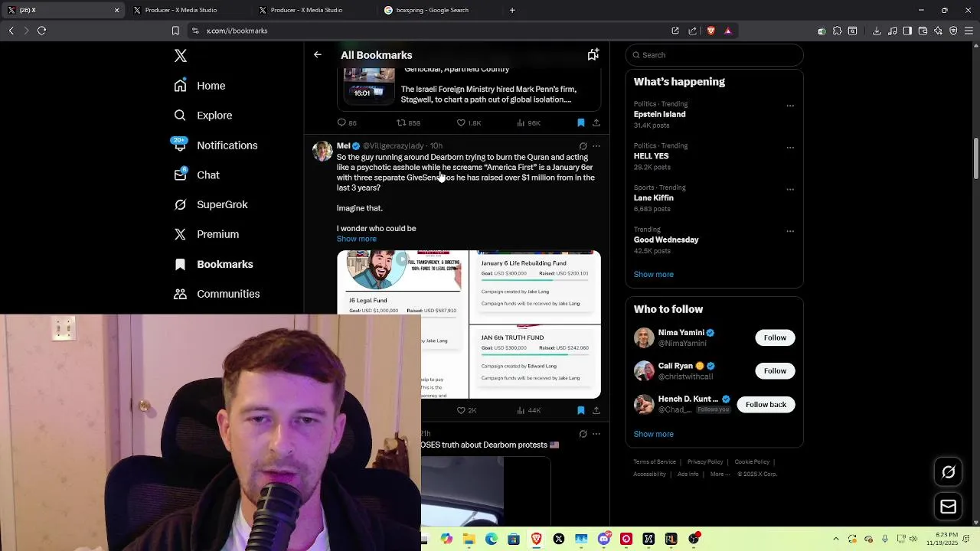Go to the Explore section
980x551 pixels.
coord(203,116)
